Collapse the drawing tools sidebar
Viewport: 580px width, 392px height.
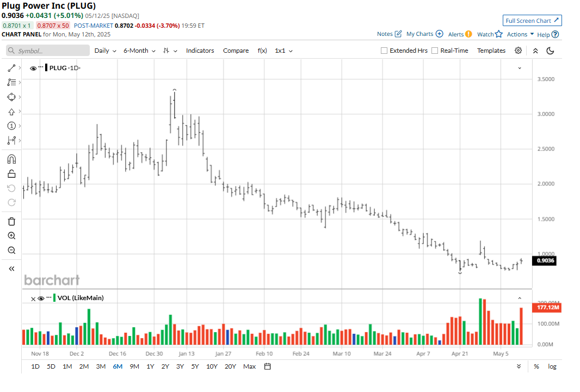coord(11,269)
